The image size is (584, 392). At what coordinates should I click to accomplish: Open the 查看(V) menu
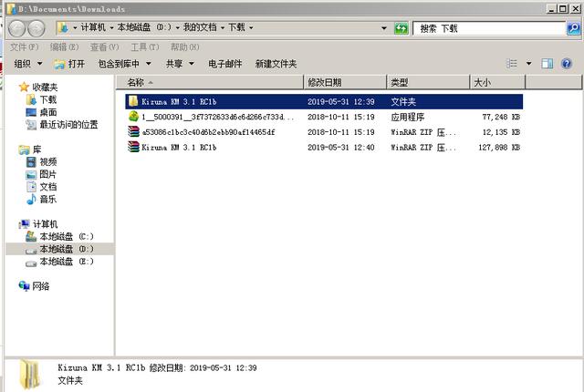104,46
